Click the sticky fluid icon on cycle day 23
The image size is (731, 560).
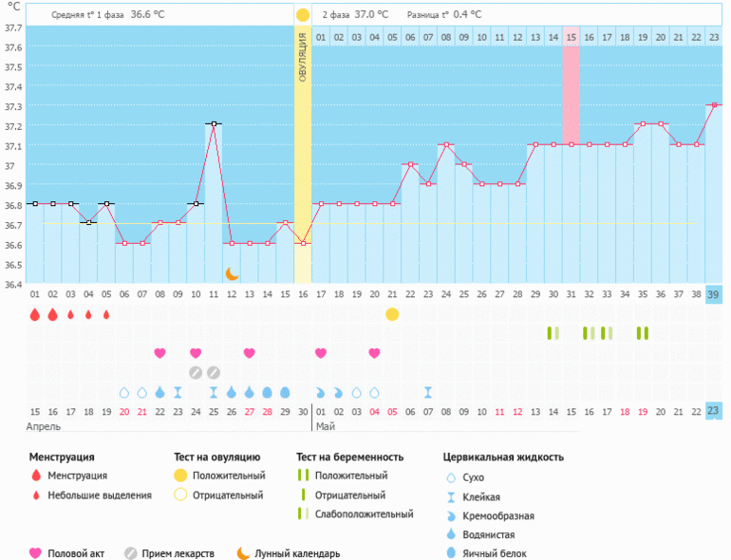coord(428,391)
